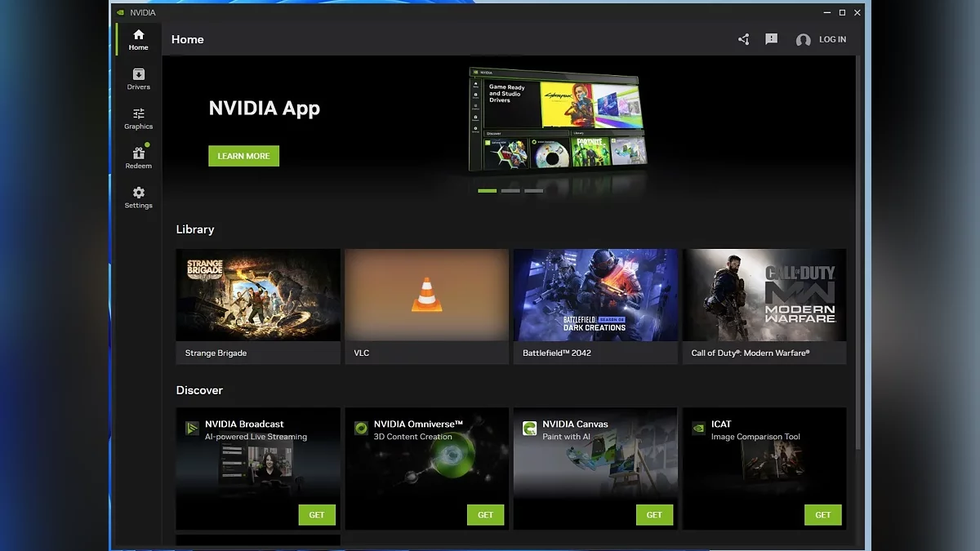Select the first banner carousel indicator

487,190
